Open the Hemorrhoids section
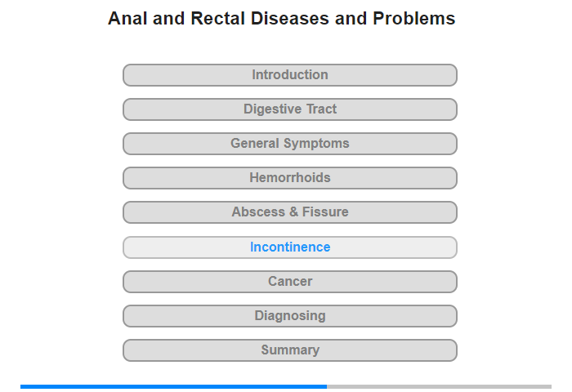The height and width of the screenshot is (392, 572). point(289,178)
